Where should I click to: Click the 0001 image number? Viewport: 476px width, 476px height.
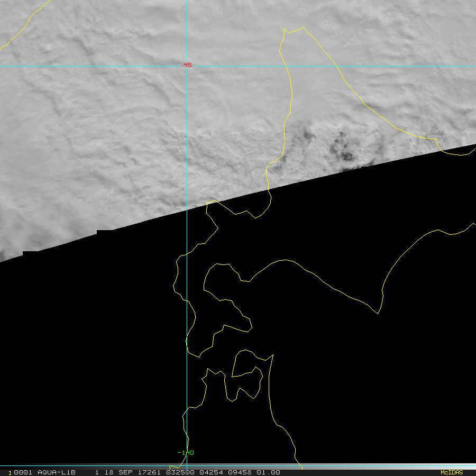(x=23, y=472)
